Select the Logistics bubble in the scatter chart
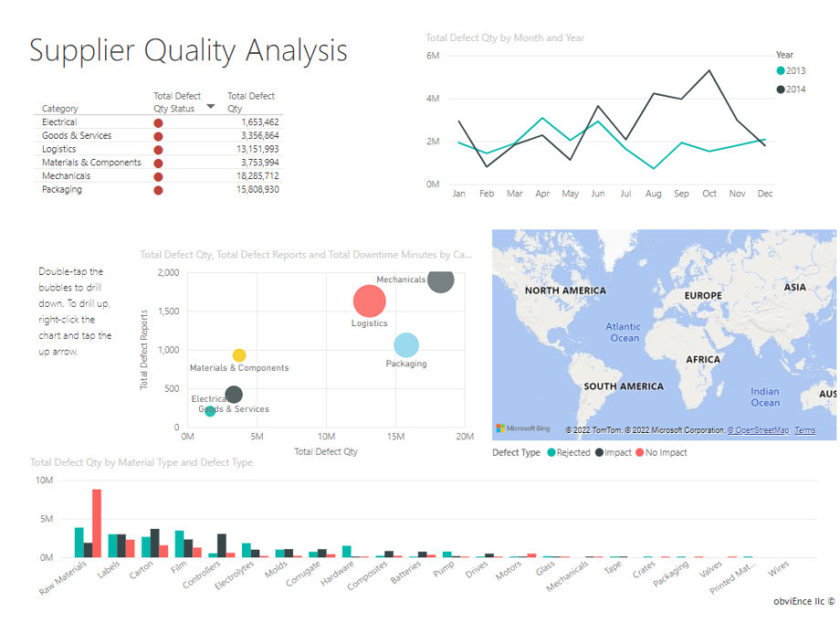Viewport: 840px width, 623px height. 370,299
